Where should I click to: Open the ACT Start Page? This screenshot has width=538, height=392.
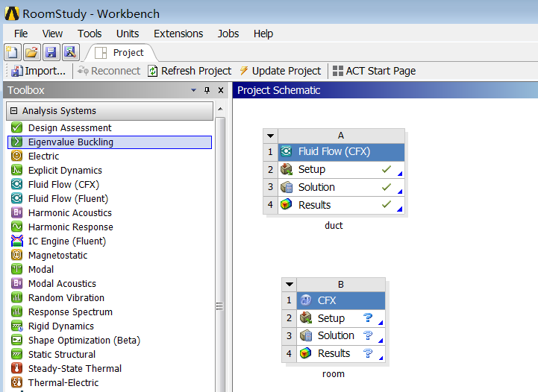click(x=374, y=71)
